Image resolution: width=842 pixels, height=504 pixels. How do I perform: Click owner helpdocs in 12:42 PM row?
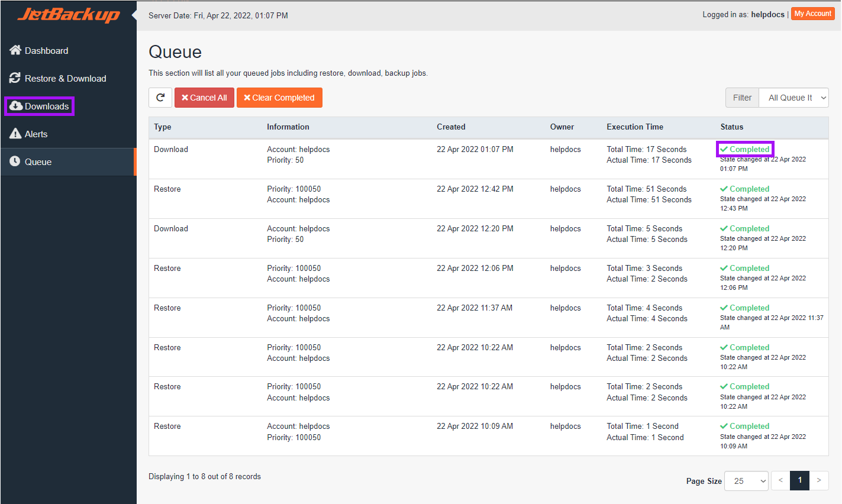pyautogui.click(x=566, y=189)
